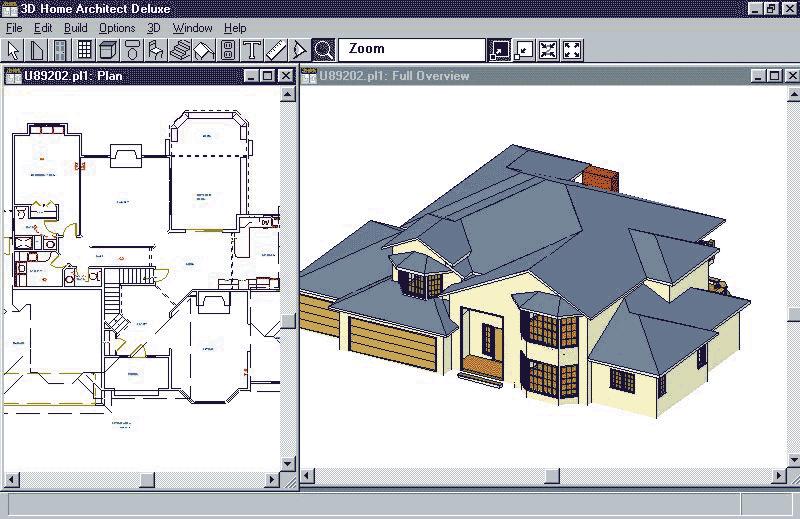This screenshot has height=519, width=800.
Task: Pick the Window tool with grid icon
Action: 85,49
